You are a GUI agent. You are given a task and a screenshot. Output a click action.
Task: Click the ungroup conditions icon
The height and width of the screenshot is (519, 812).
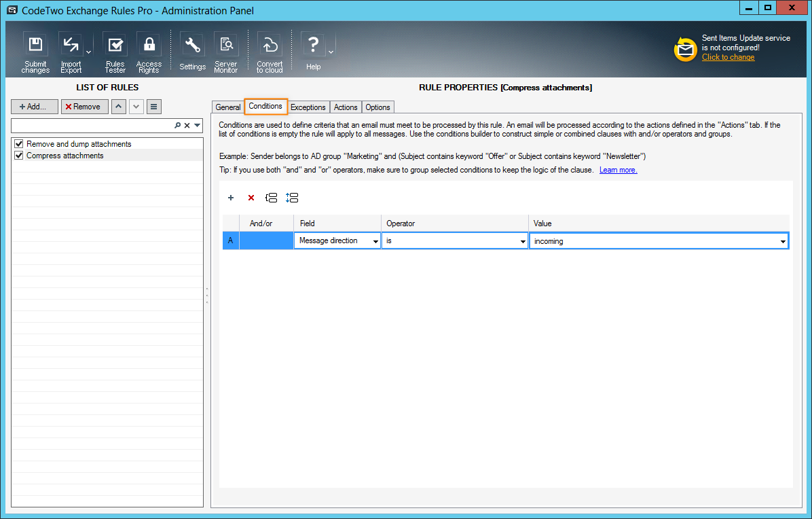pos(292,198)
